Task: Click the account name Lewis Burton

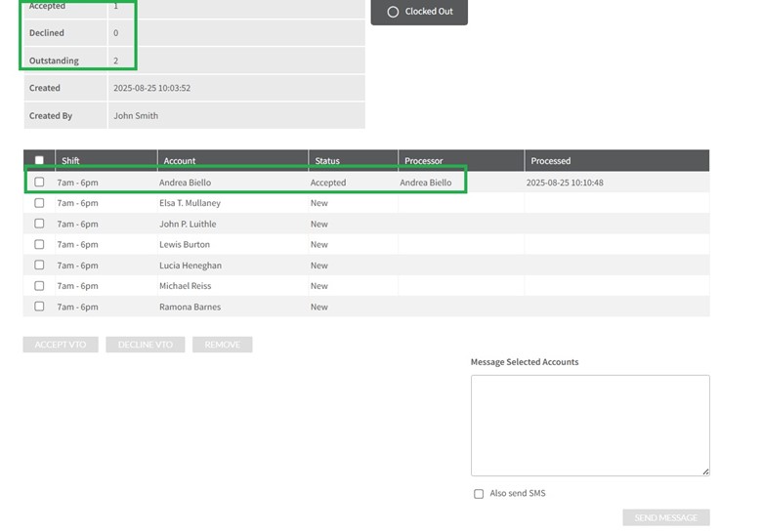Action: (185, 245)
